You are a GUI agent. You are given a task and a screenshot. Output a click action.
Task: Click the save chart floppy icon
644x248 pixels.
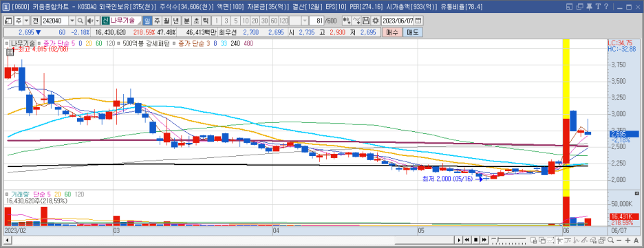pos(366,21)
